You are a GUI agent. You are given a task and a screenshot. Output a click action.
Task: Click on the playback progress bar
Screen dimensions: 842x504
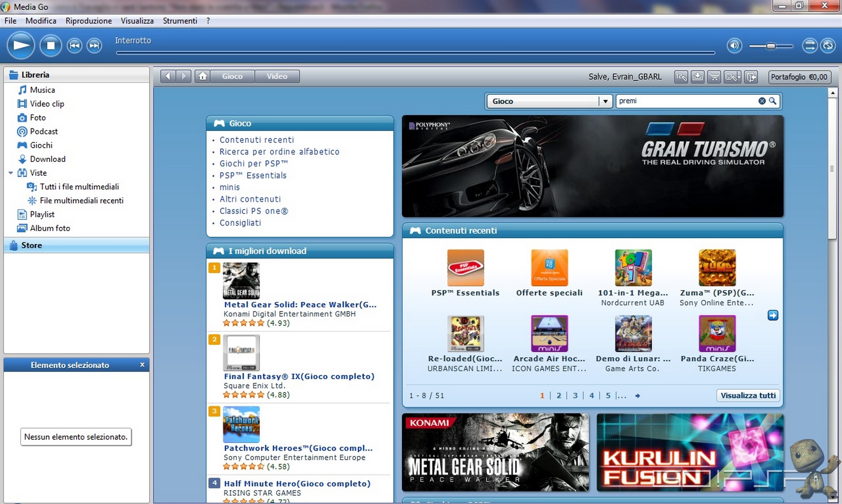click(x=415, y=53)
